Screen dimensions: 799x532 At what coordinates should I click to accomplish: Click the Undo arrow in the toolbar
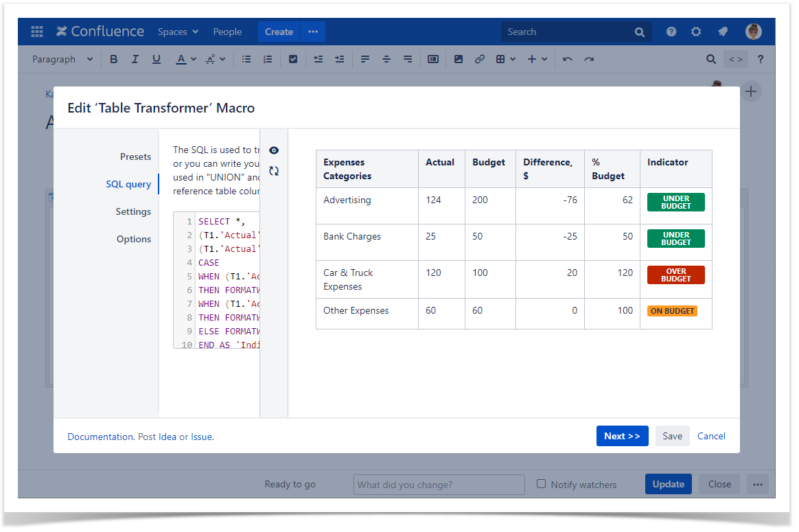coord(568,60)
